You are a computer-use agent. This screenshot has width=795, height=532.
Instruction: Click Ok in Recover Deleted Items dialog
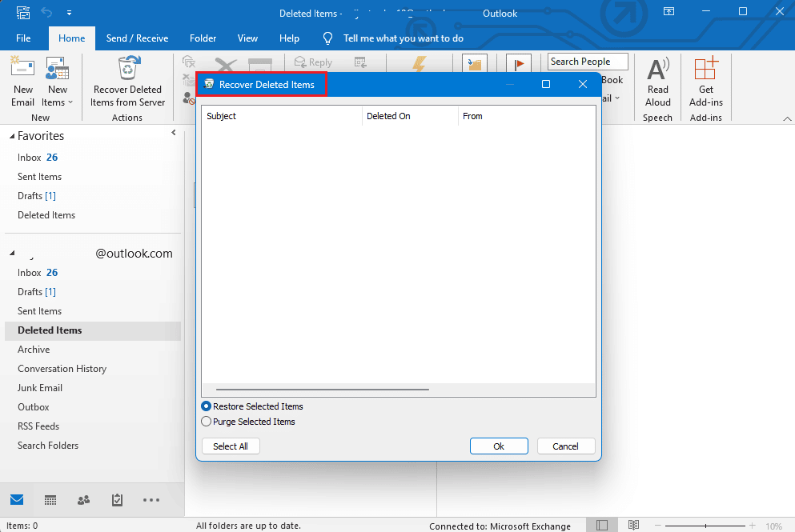pos(499,446)
